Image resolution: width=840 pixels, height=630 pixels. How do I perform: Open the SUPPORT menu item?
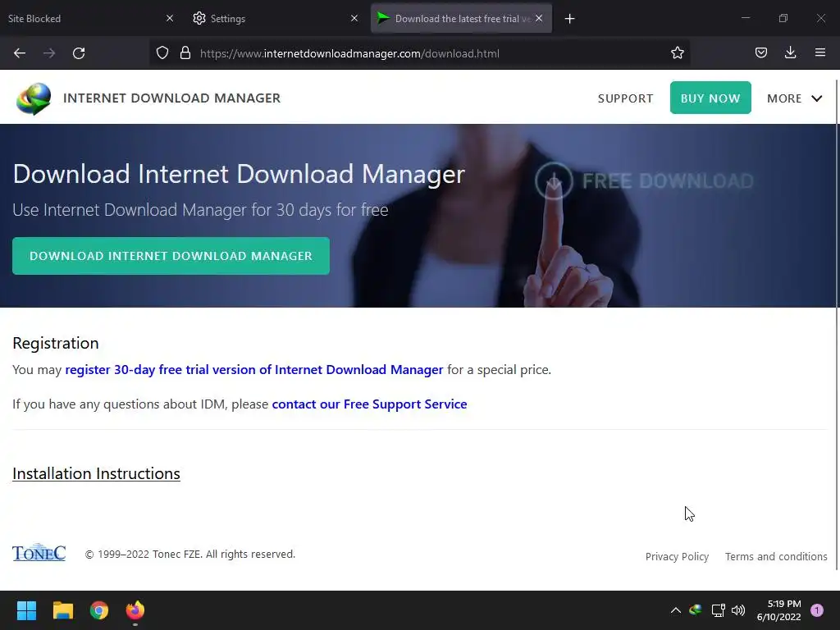pyautogui.click(x=625, y=98)
